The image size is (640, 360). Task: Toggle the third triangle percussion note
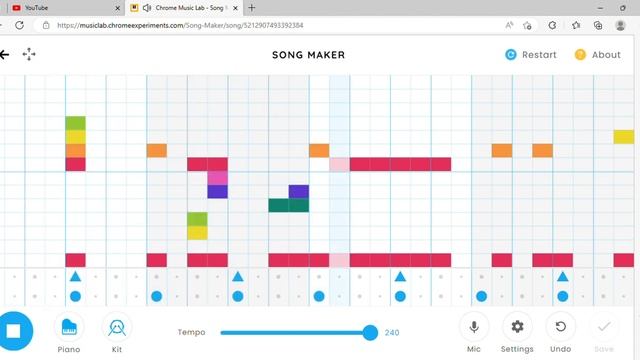pos(400,277)
